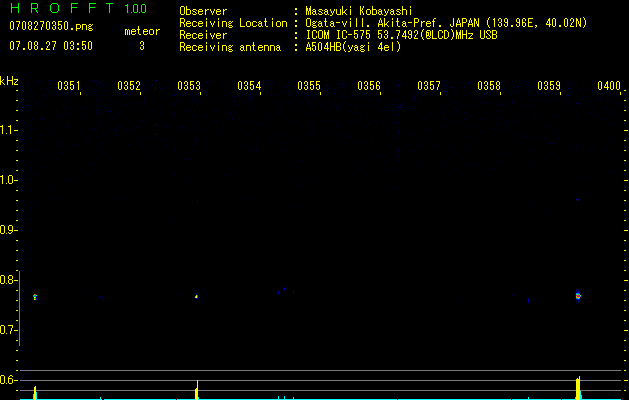
Task: Click the Receiver field label
Action: click(203, 35)
